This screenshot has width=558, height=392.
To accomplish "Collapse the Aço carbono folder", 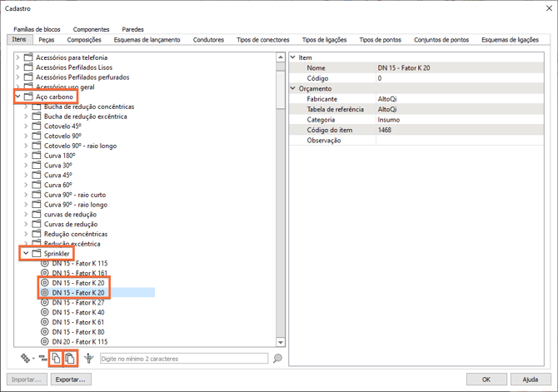I will [18, 97].
